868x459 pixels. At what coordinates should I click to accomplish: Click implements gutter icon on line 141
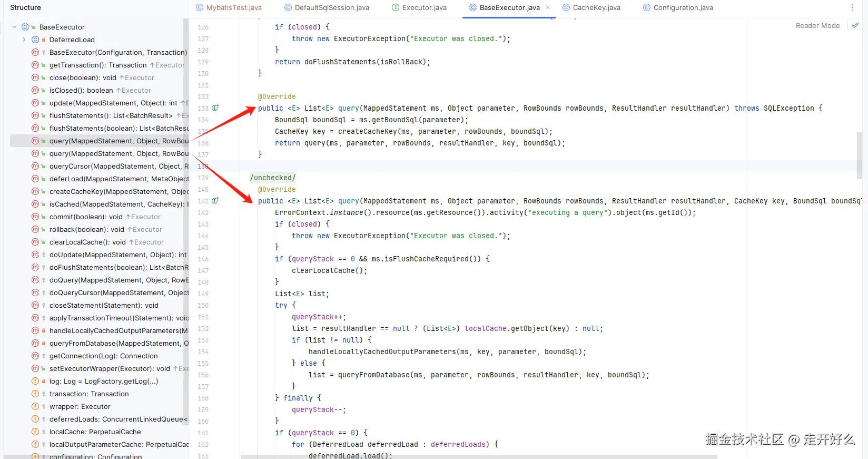click(215, 200)
